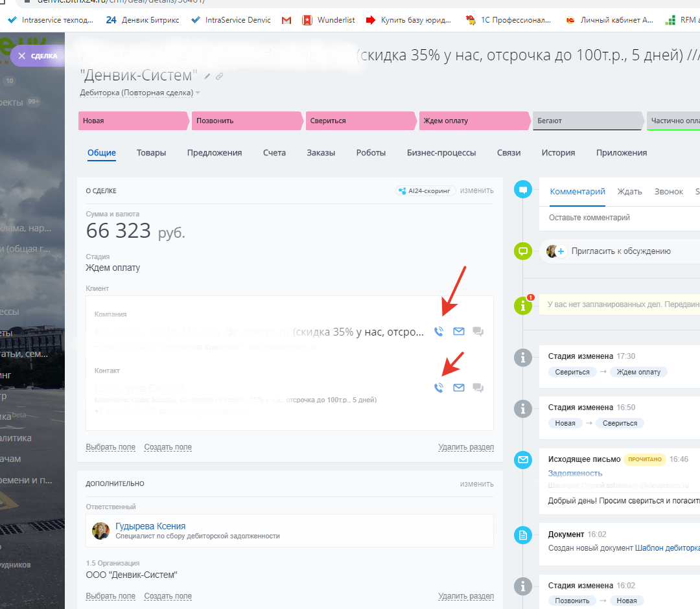Screen dimensions: 700x609
Task: Open the Звонок timeline tab
Action: (x=668, y=192)
